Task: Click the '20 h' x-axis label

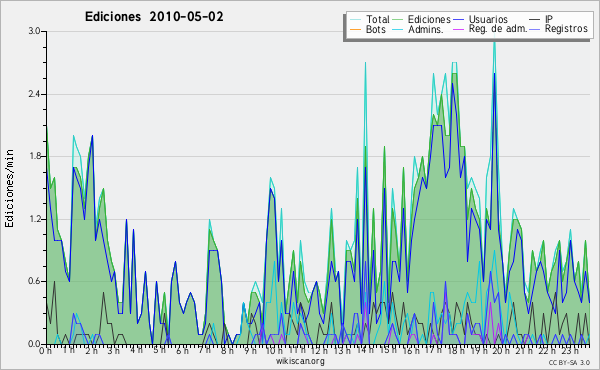Action: click(x=501, y=351)
